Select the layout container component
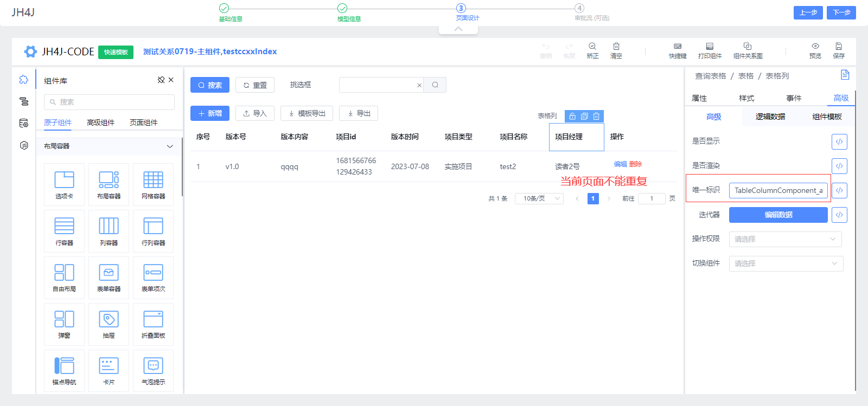This screenshot has height=406, width=868. click(x=108, y=185)
